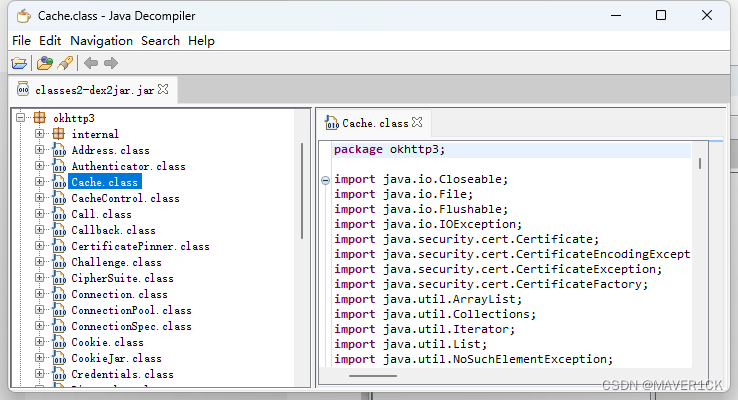
Task: Click the 'import java.util.ArrayList;' line
Action: pyautogui.click(x=428, y=299)
